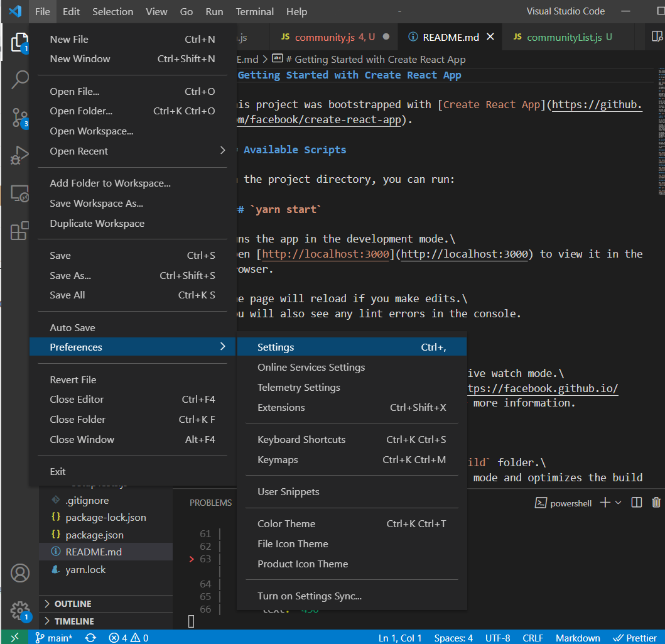The height and width of the screenshot is (644, 665).
Task: Toggle Auto Save option
Action: coord(132,327)
